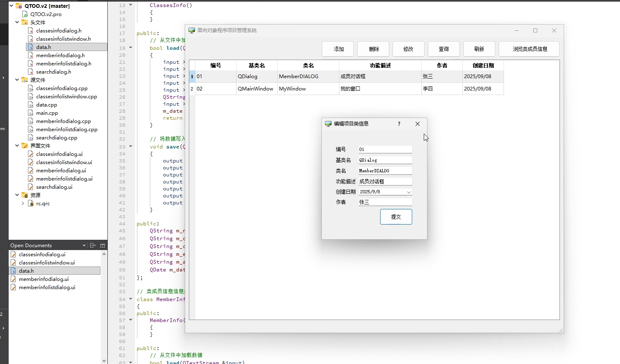
Task: Select the 李四 author cell
Action: point(442,89)
